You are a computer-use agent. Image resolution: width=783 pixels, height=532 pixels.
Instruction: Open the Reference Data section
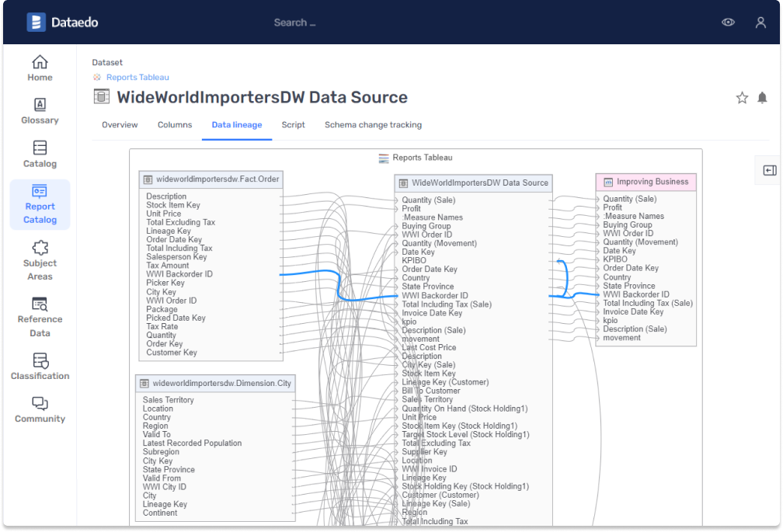40,316
